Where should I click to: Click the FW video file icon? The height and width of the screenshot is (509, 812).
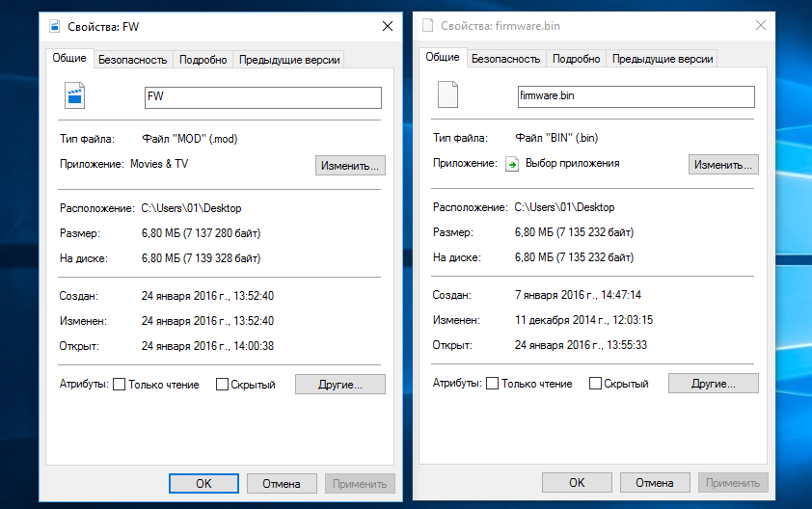click(x=75, y=95)
